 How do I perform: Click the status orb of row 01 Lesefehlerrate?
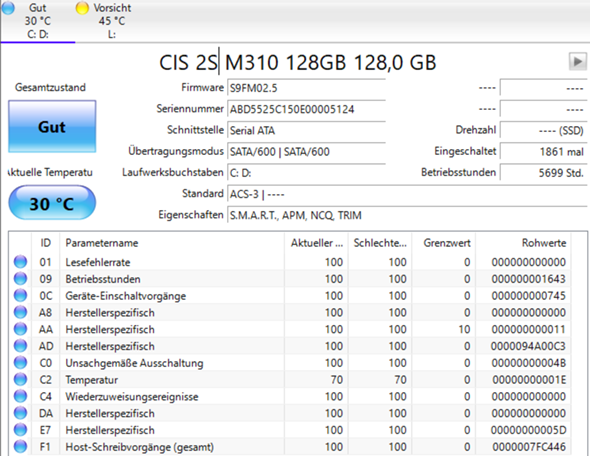pyautogui.click(x=20, y=262)
